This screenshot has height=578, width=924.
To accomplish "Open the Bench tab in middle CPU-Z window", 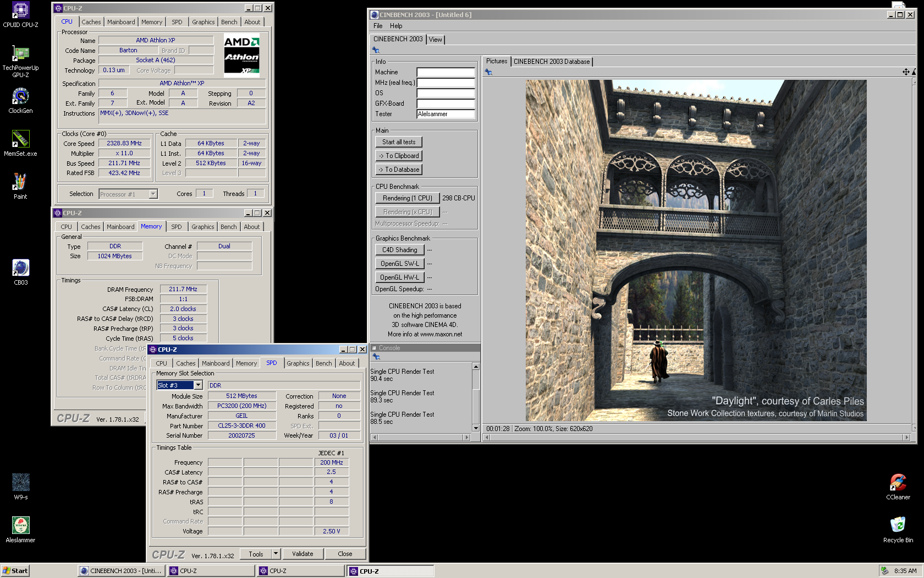I will 229,227.
